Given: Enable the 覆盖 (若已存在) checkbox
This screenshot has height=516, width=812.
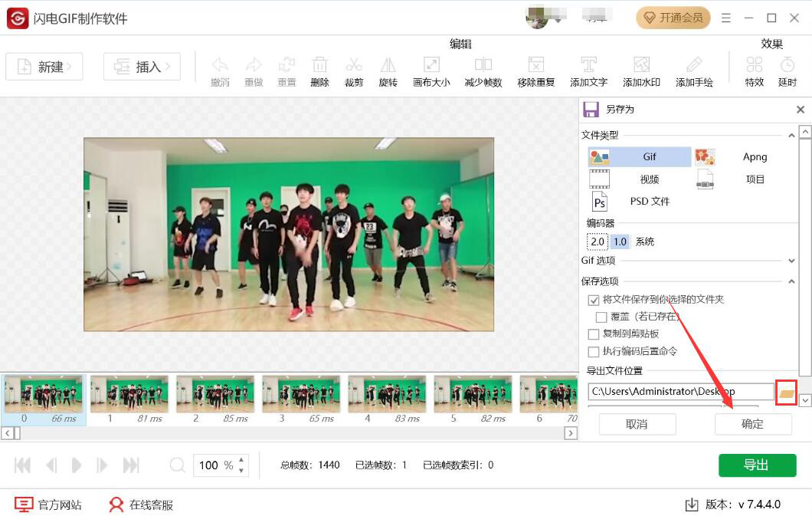Looking at the screenshot, I should (601, 317).
